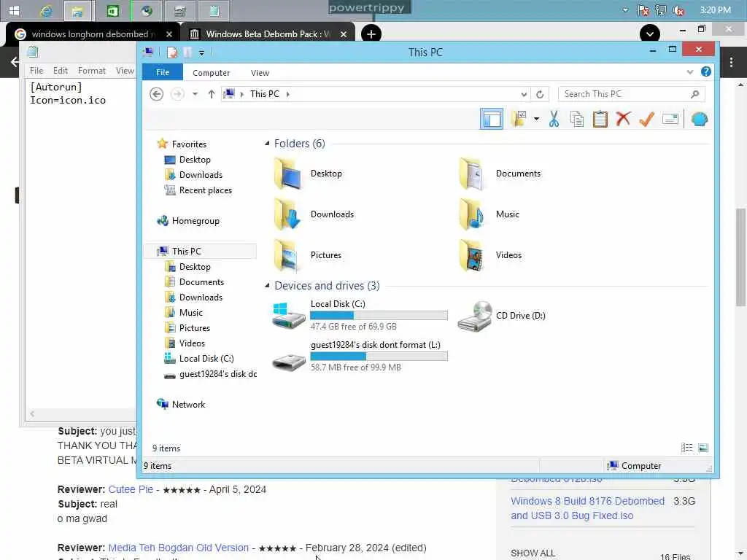
Task: Open Notepad's Edit menu
Action: pyautogui.click(x=60, y=71)
